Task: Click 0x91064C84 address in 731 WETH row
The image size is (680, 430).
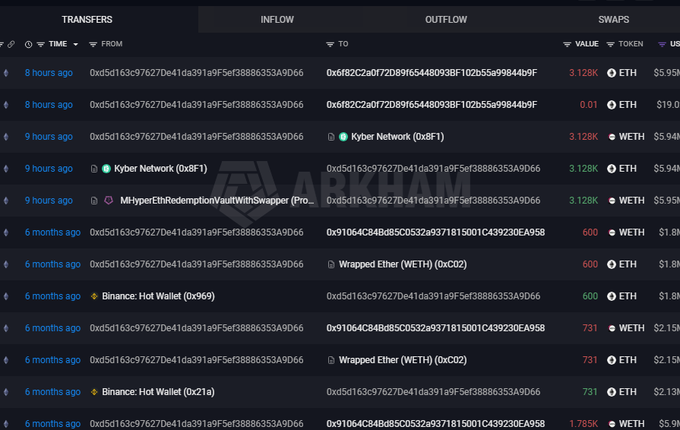Action: (435, 328)
